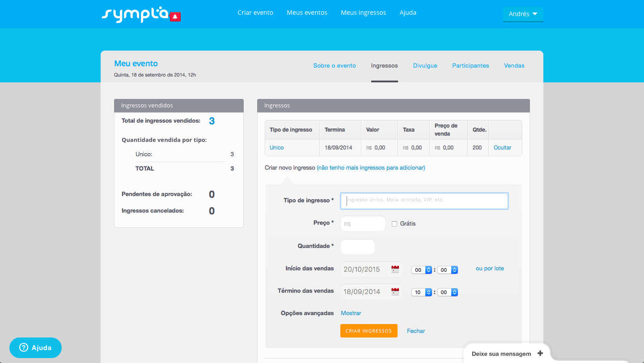
Task: Open Término das vendas minute dropdown
Action: [448, 292]
